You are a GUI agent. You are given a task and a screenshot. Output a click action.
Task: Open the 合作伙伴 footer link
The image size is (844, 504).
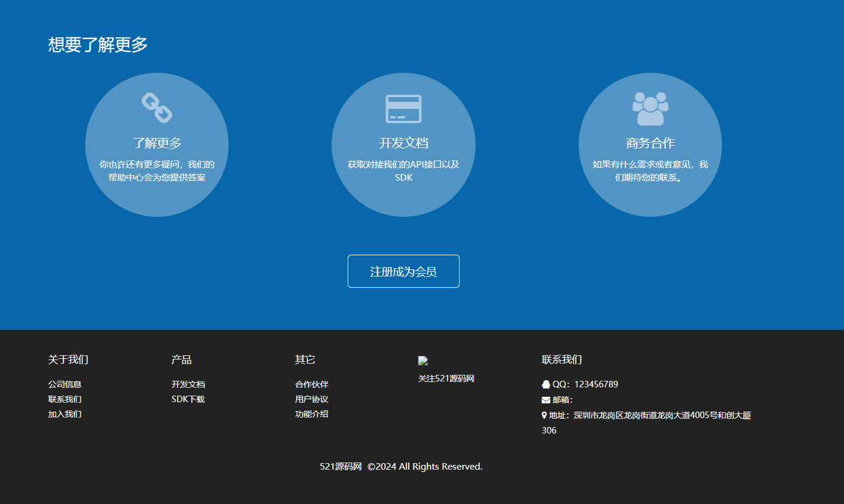click(x=312, y=384)
